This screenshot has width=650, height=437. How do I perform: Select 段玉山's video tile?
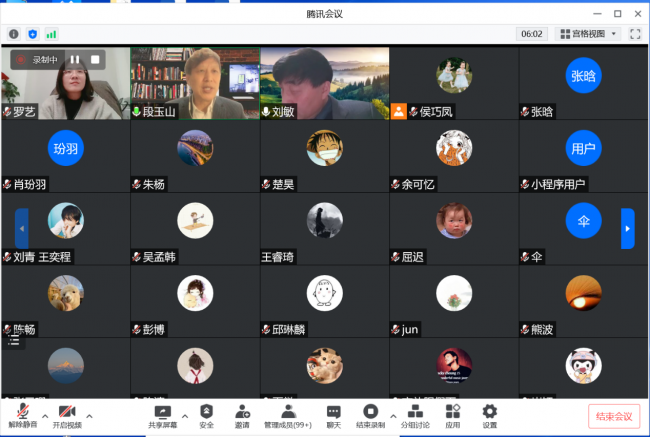(195, 82)
